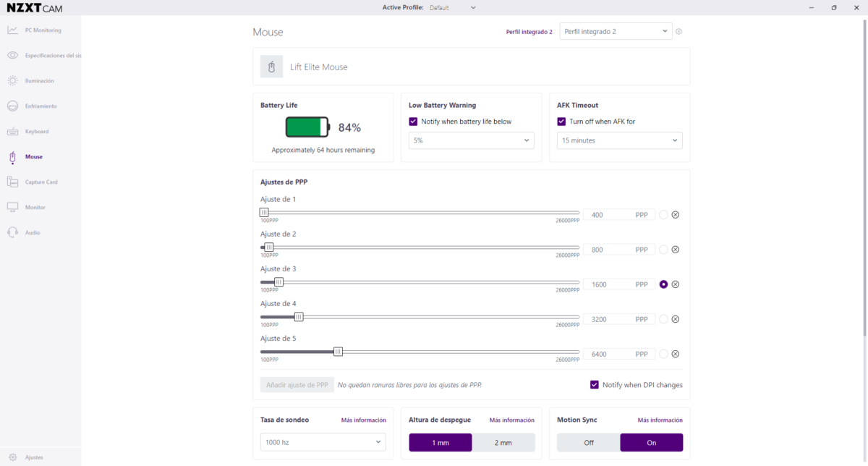
Task: Toggle Notify when battery life below checkbox
Action: pyautogui.click(x=413, y=122)
